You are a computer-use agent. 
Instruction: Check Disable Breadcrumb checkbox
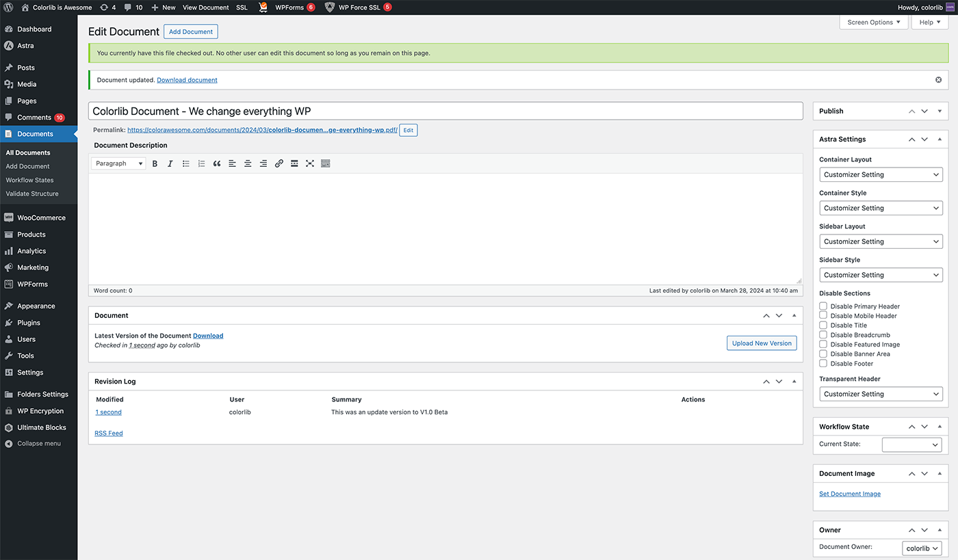point(823,335)
